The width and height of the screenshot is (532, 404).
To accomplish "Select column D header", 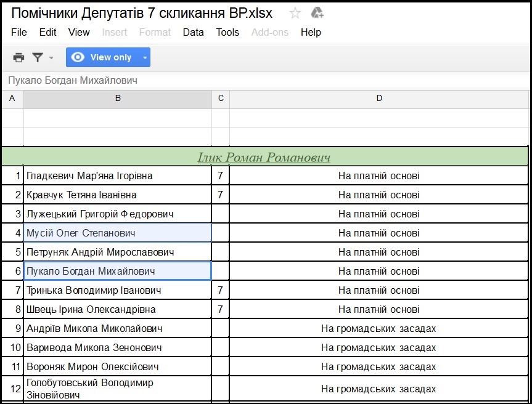I will [379, 99].
